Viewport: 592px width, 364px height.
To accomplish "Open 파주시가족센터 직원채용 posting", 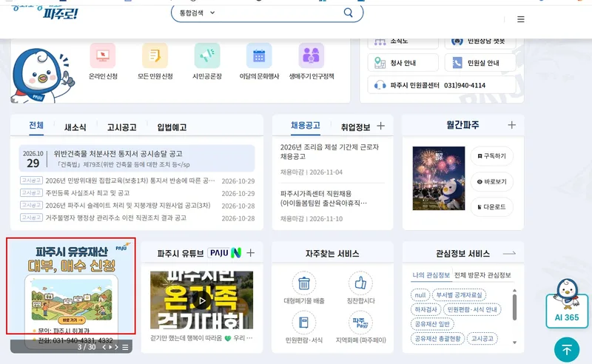I will pyautogui.click(x=323, y=198).
